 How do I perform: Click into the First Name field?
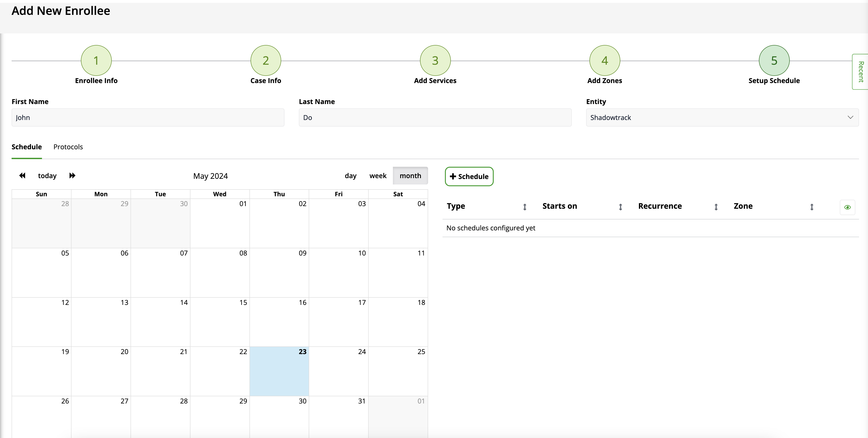pyautogui.click(x=148, y=118)
